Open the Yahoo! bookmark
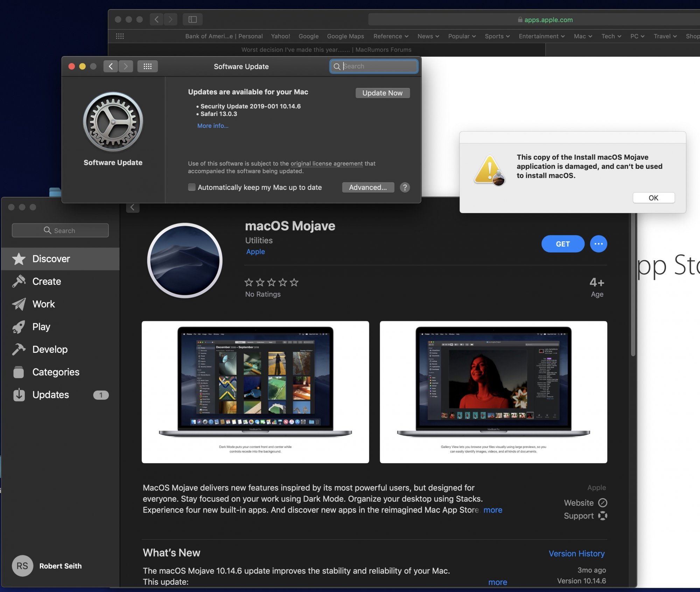This screenshot has height=592, width=700. 280,36
